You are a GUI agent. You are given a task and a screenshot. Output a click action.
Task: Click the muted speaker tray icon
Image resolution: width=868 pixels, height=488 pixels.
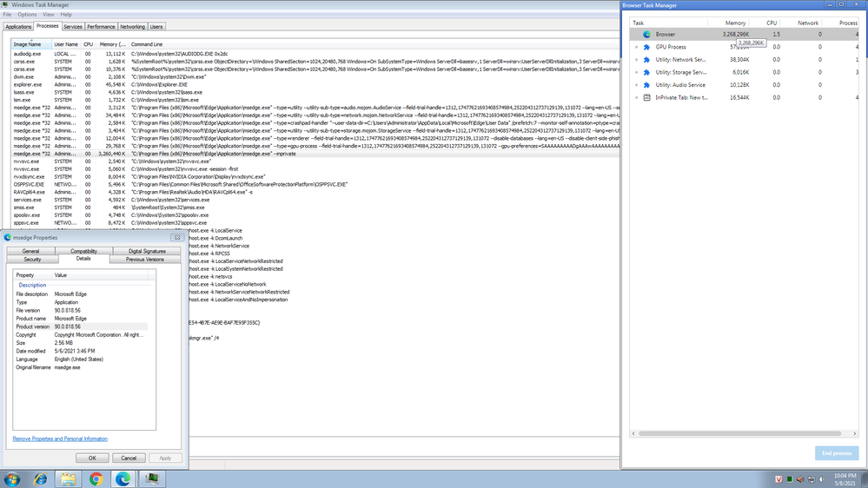[x=800, y=479]
